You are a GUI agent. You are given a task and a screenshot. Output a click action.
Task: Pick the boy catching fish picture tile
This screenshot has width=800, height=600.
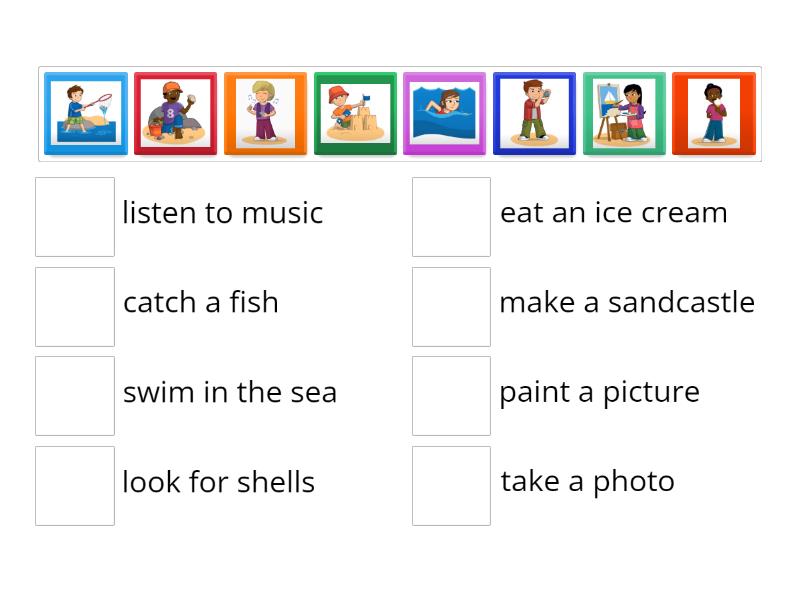86,114
